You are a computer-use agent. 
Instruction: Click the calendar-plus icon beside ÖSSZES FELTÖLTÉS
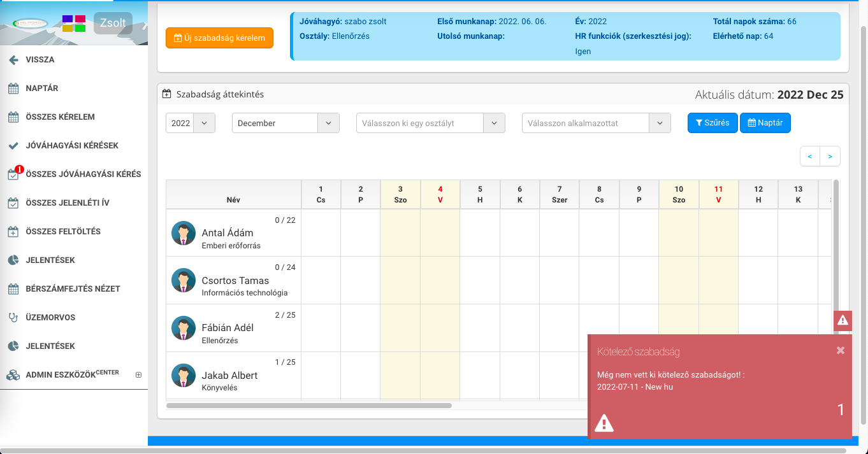tap(13, 232)
